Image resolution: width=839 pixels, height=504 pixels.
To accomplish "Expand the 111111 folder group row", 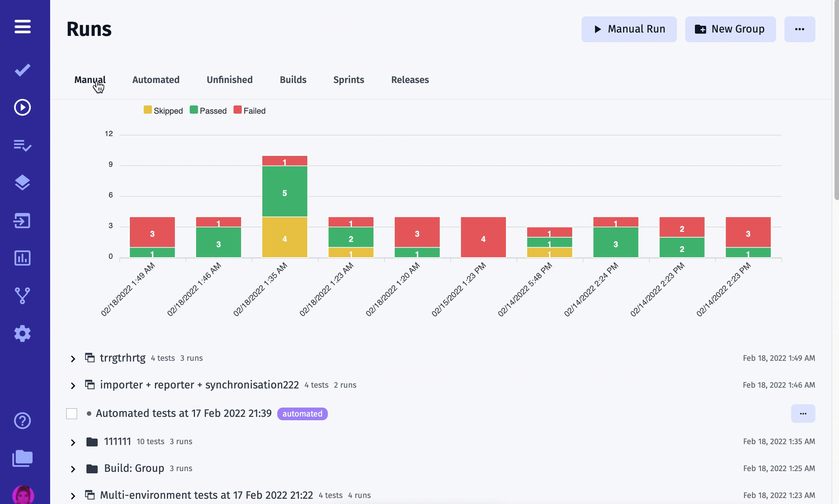I will tap(73, 442).
